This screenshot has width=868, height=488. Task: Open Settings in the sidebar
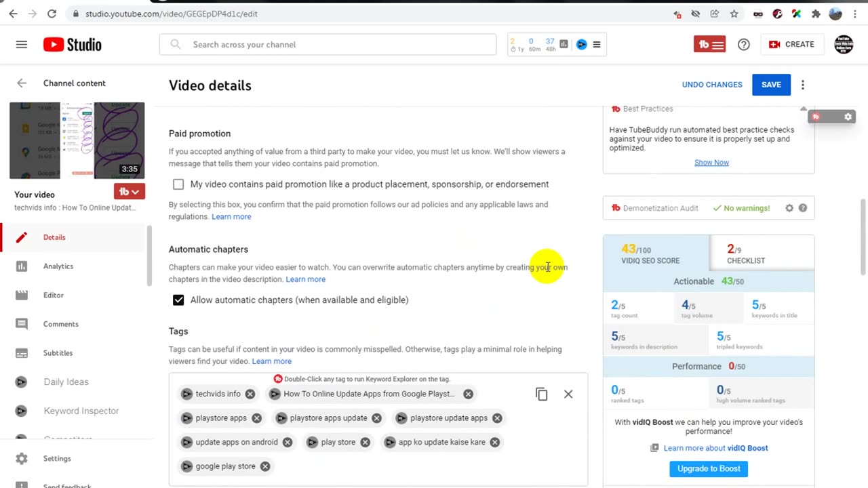74,459
